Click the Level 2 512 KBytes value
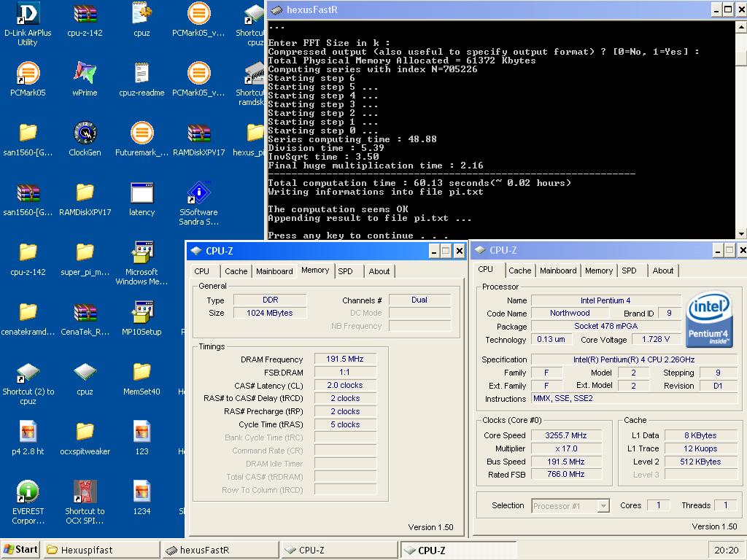This screenshot has width=747, height=560. coord(700,462)
